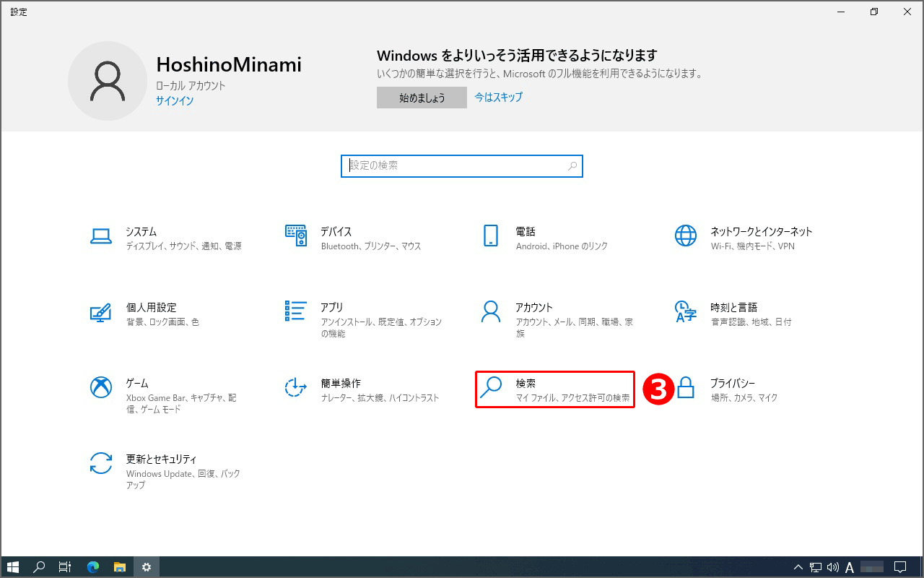This screenshot has height=578, width=924.
Task: Open the network status tray icon
Action: coord(816,567)
